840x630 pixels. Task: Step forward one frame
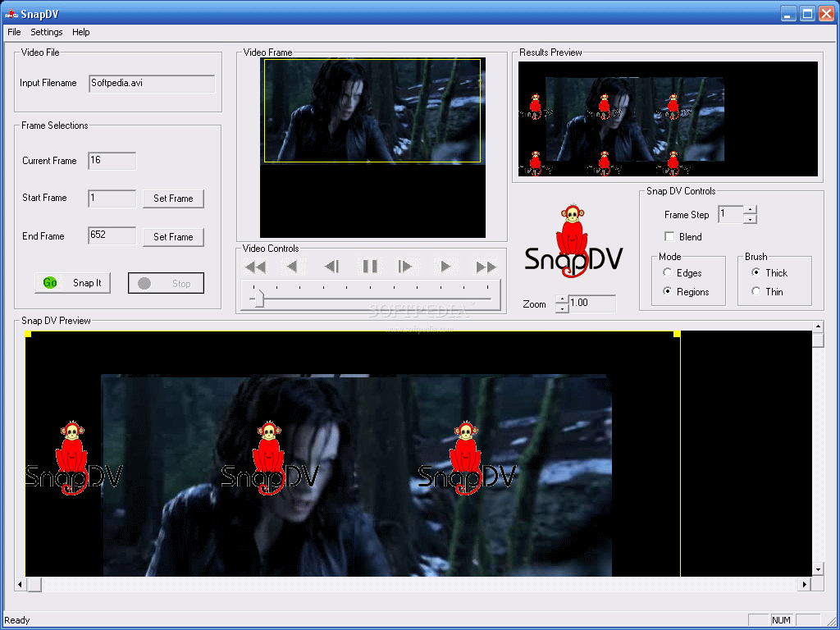pos(405,267)
